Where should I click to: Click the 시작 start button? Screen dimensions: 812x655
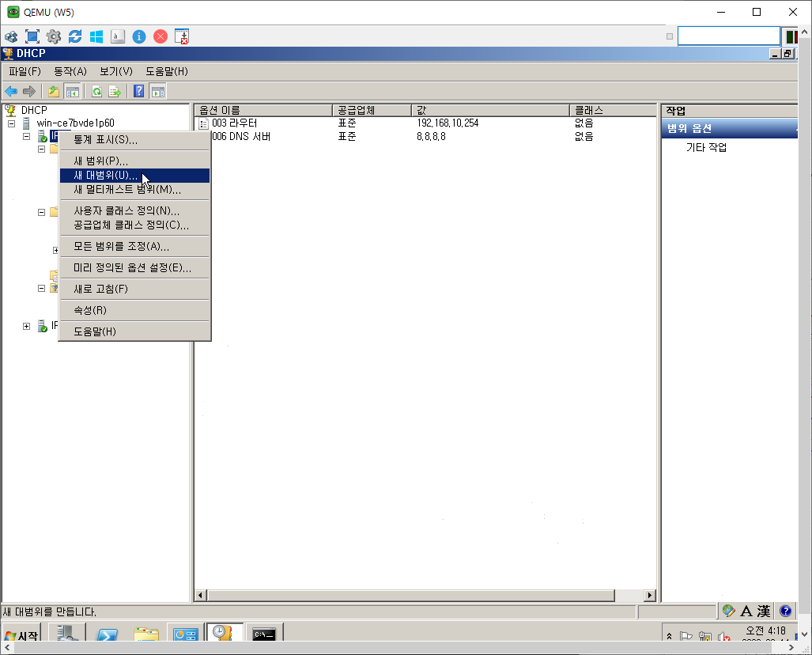(x=22, y=634)
